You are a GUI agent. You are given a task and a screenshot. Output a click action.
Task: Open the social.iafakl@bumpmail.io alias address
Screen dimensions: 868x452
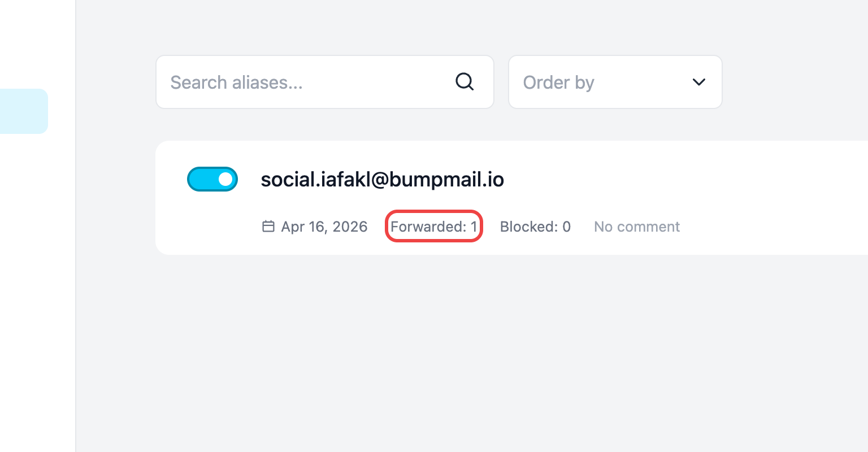pyautogui.click(x=382, y=179)
